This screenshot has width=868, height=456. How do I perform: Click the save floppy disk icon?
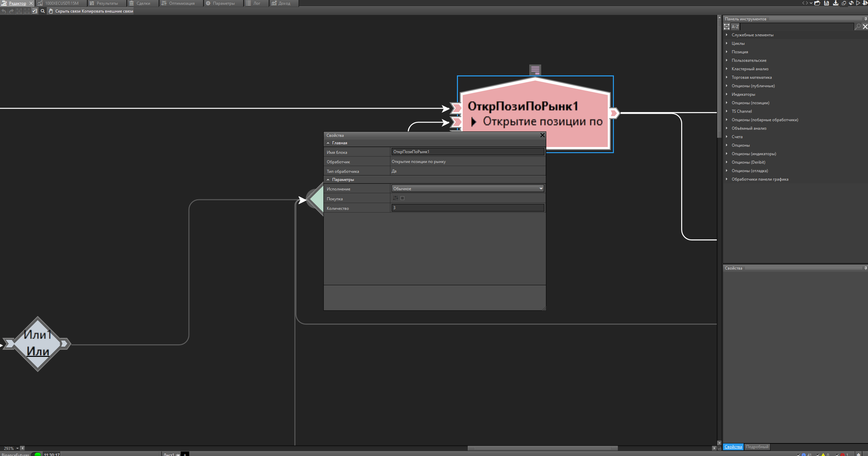(826, 3)
